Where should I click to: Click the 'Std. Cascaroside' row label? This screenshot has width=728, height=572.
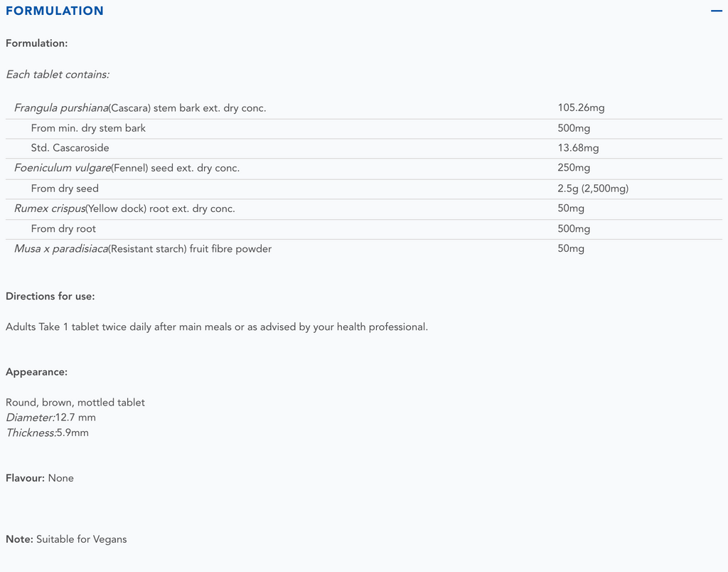tap(70, 148)
